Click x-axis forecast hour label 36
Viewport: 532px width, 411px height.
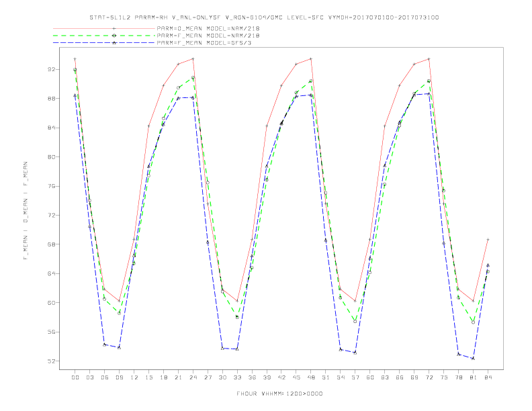pyautogui.click(x=252, y=377)
